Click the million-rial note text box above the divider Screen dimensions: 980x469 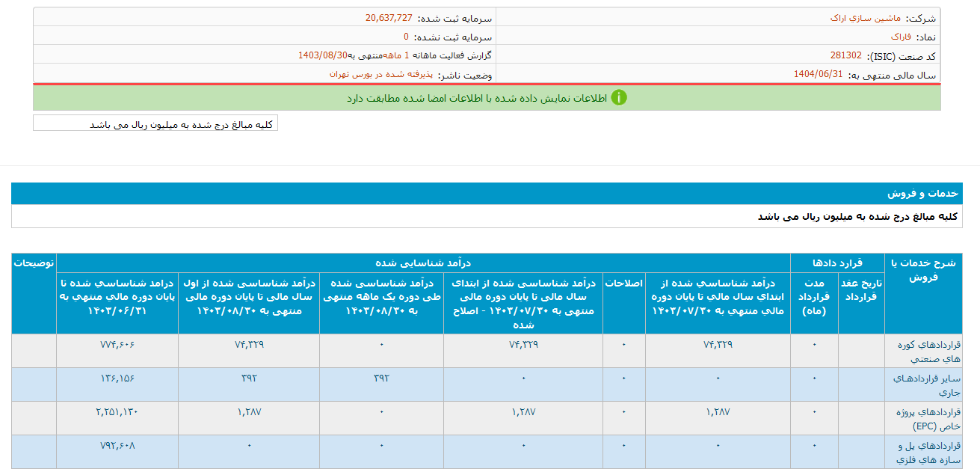155,124
